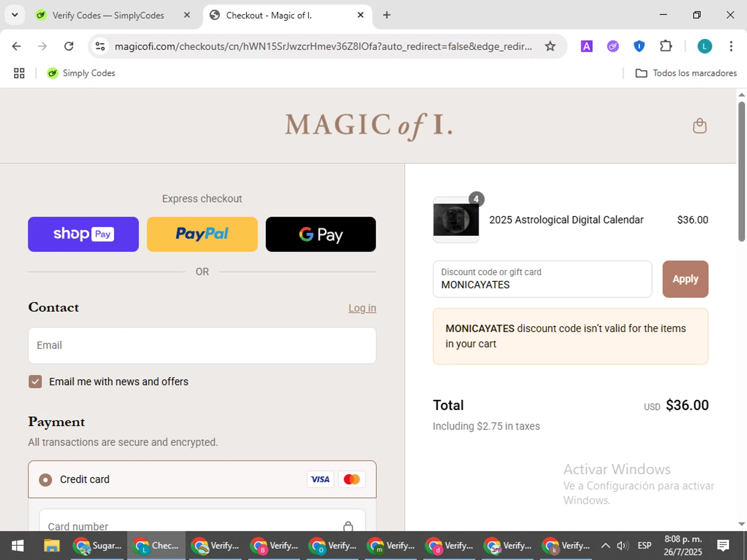
Task: Open the Simply Codes bookmark
Action: [x=81, y=73]
